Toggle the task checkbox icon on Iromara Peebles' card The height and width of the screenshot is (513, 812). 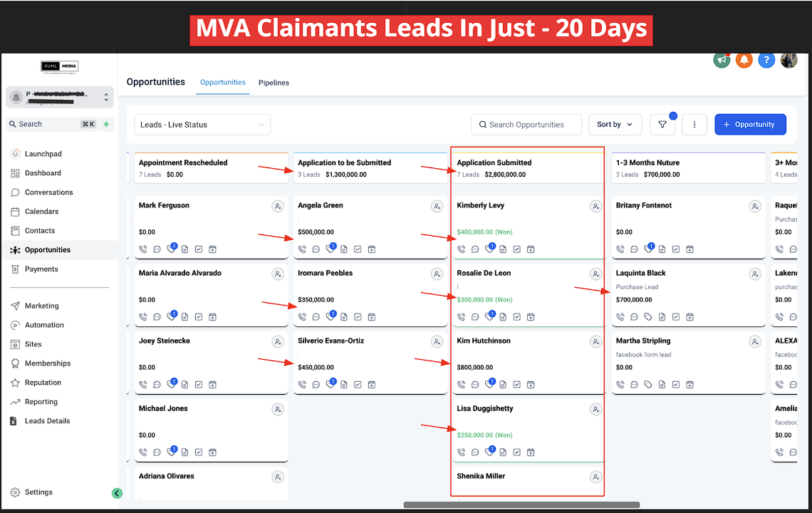[x=358, y=317]
